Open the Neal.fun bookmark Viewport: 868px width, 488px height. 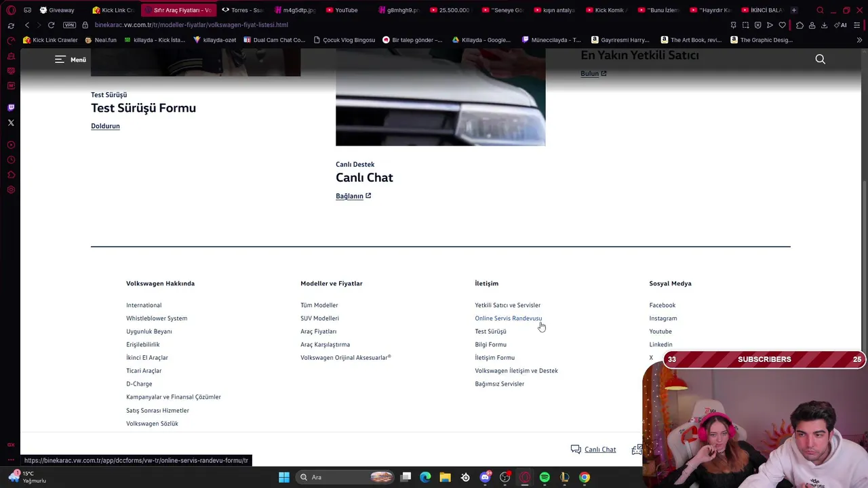click(100, 40)
